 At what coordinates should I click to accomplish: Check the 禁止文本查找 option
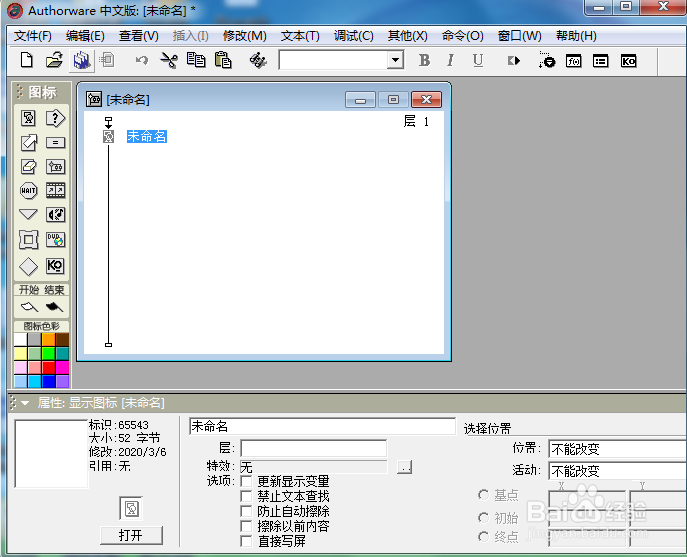tap(246, 497)
